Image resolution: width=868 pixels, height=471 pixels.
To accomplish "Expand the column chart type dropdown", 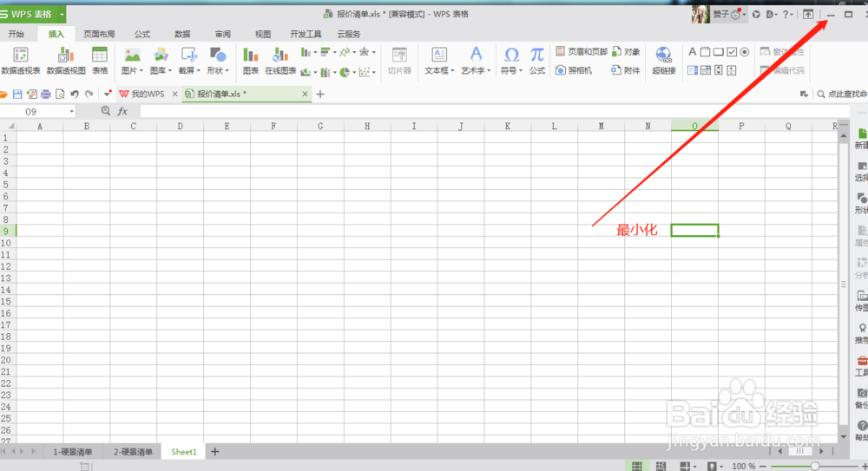I will (315, 53).
